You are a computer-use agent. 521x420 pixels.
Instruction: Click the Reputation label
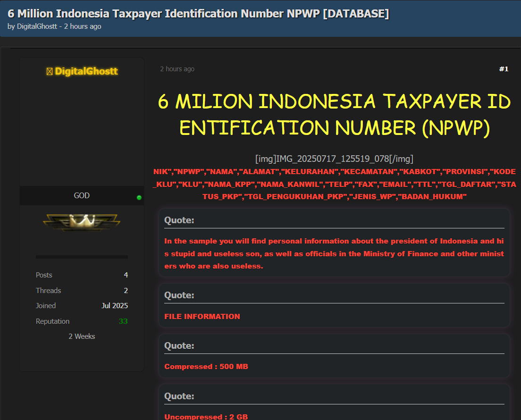[52, 321]
